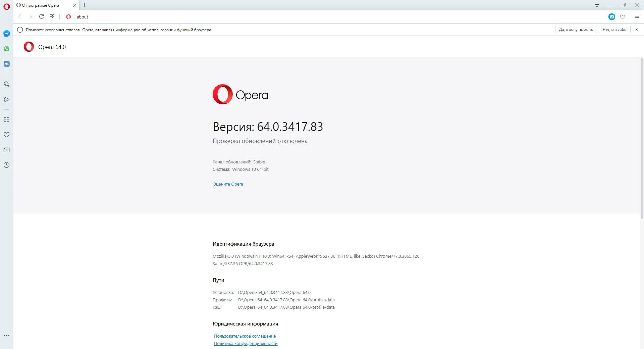The width and height of the screenshot is (644, 349).
Task: Open My Flow from the sidebar
Action: (7, 99)
